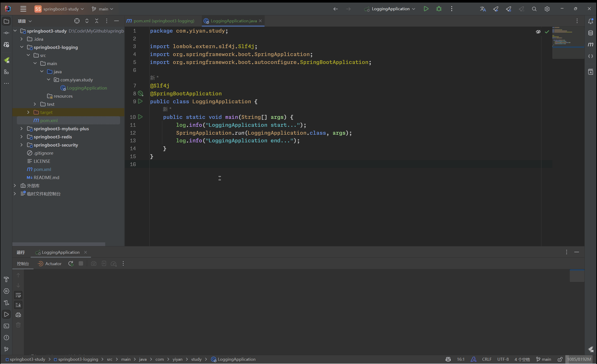Expand the springboot3-mybatis-plus module
The image size is (597, 364).
(x=21, y=129)
